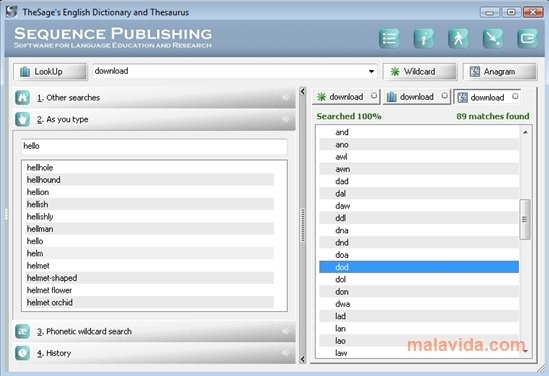Click the Wildcard button

click(x=419, y=71)
